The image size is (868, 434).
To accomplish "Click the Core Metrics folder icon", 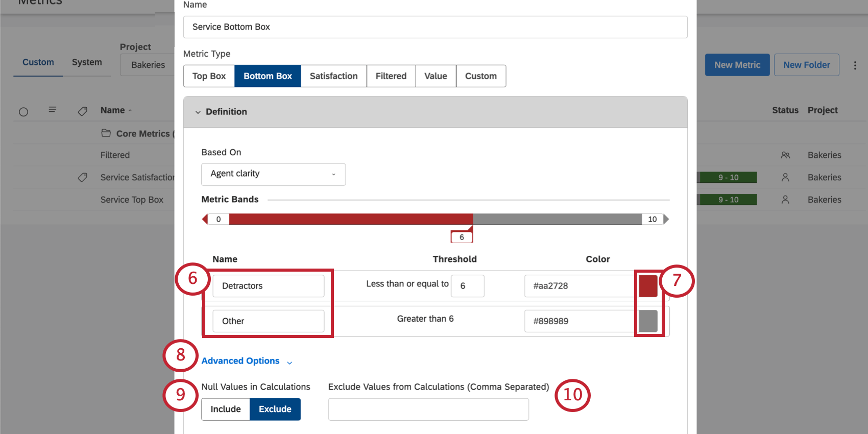I will pyautogui.click(x=106, y=133).
